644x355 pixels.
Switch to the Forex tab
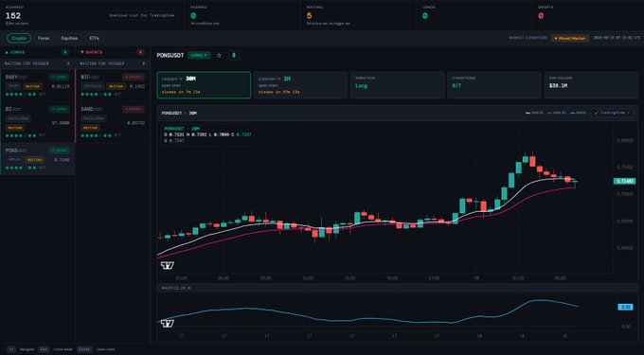[x=44, y=38]
